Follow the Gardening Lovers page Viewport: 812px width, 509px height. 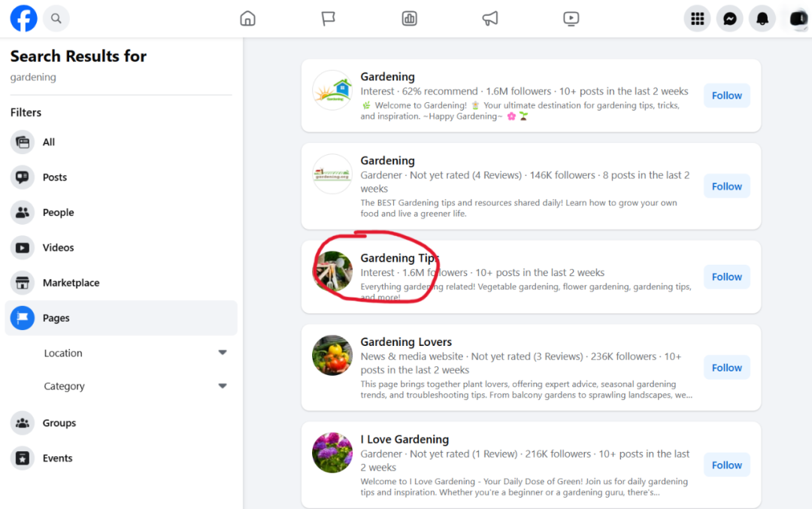726,368
